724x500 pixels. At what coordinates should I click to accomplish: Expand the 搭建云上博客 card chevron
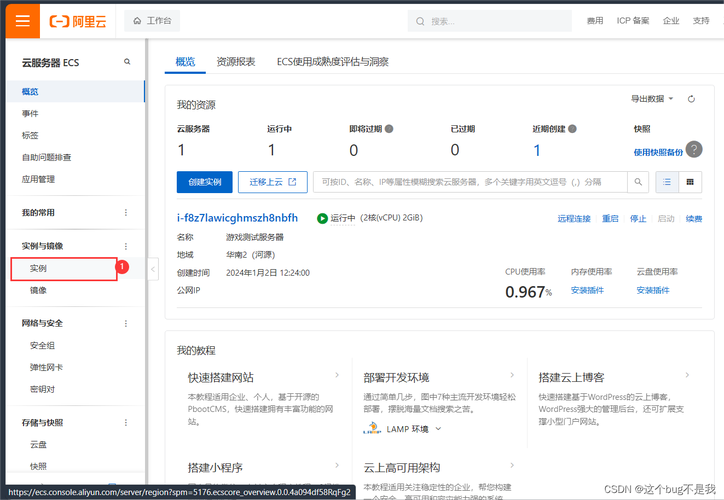tap(688, 375)
